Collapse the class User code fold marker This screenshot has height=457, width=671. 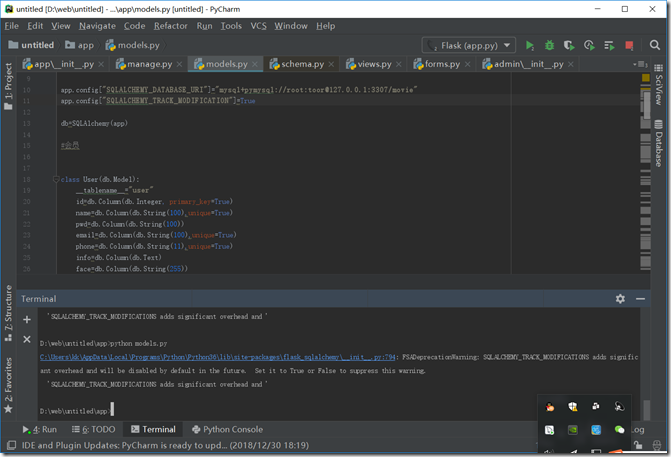tap(56, 179)
